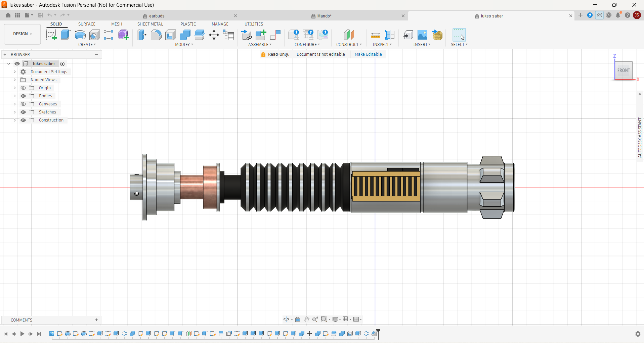Select the Press Pull tool
This screenshot has width=644, height=343.
141,35
